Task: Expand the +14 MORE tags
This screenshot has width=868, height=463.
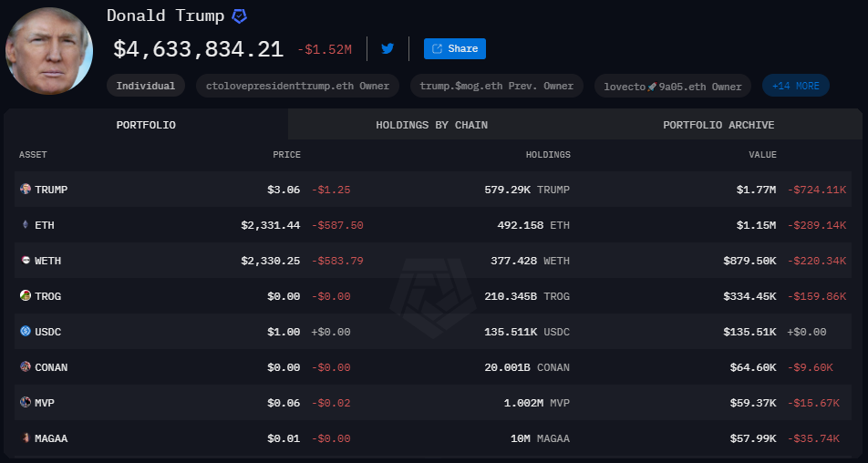Action: (795, 86)
